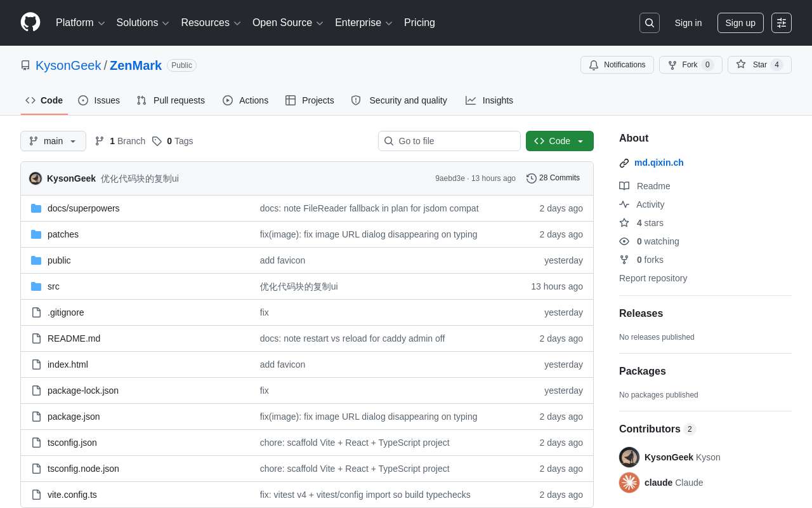The image size is (812, 508).
Task: Click KysonGeek's avatar in the commit bar
Action: tap(36, 178)
